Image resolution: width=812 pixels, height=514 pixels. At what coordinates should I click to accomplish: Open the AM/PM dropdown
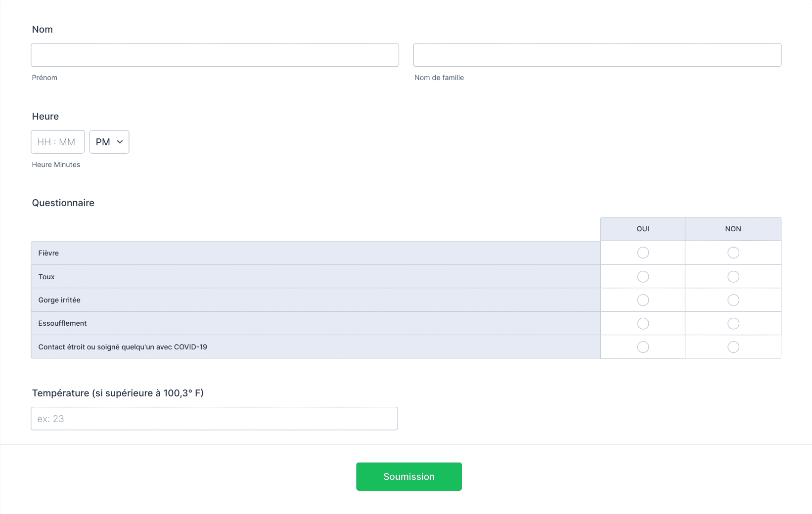point(109,142)
